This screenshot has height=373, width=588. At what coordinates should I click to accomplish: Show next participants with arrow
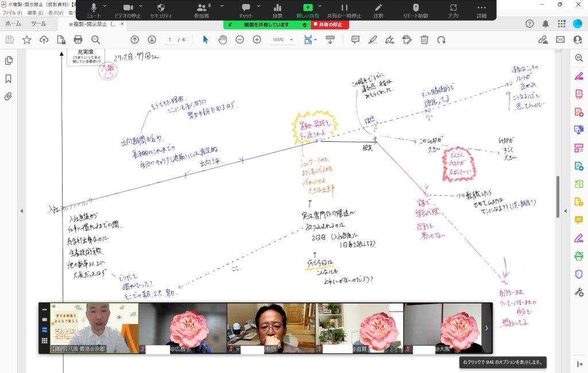click(x=486, y=328)
